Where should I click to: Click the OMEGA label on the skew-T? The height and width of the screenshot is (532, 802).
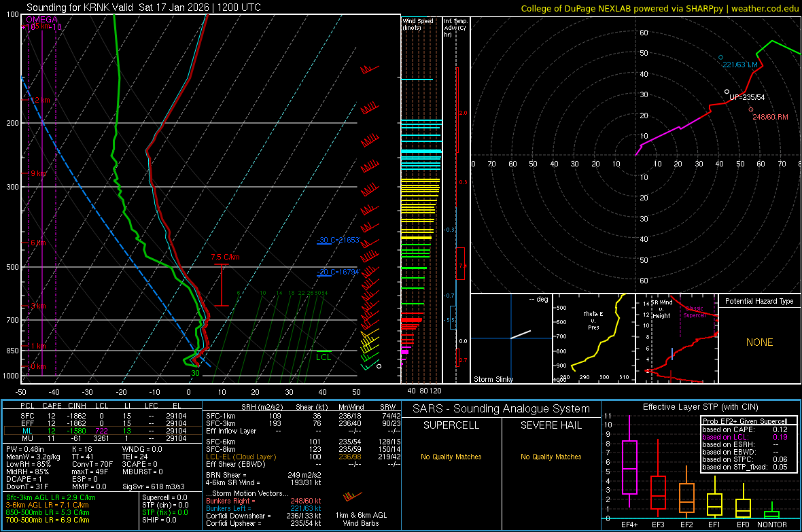41,20
